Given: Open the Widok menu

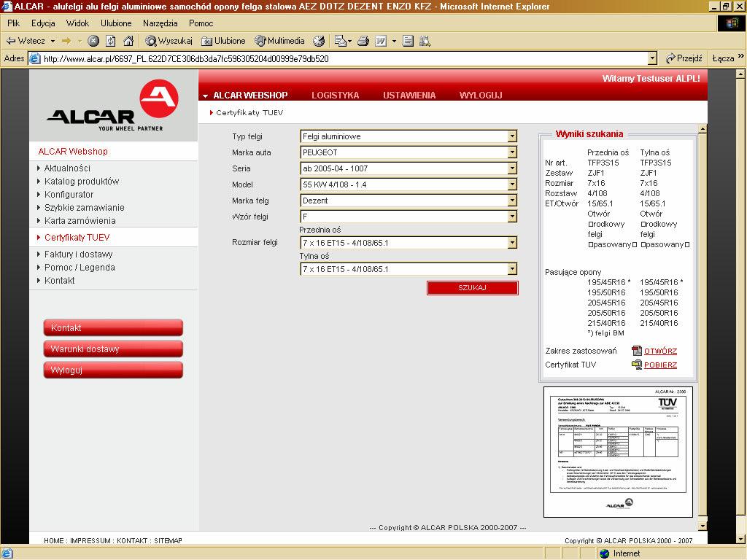Looking at the screenshot, I should (77, 23).
